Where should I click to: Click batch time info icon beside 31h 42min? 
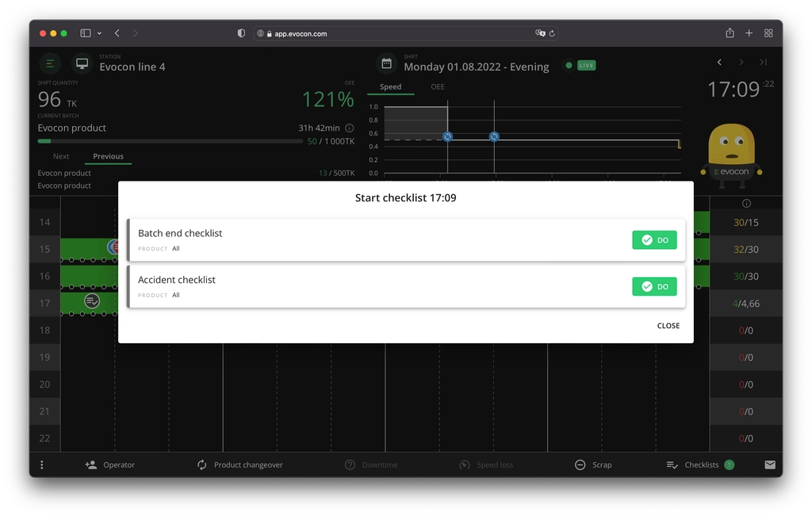350,128
